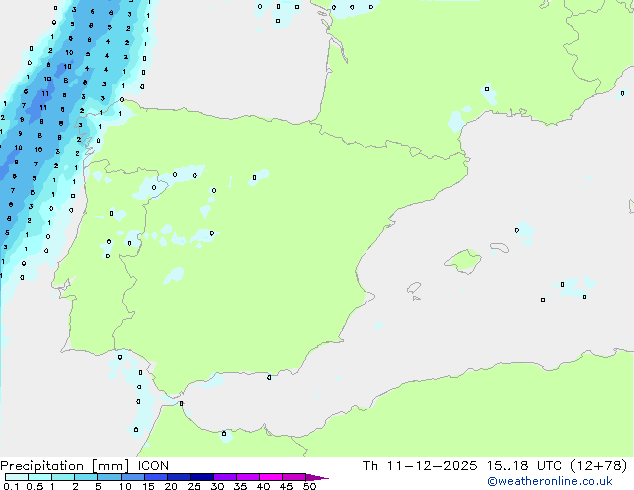Select the 40–45 mm magenta legend swatch
Image resolution: width=634 pixels, height=490 pixels.
click(271, 477)
